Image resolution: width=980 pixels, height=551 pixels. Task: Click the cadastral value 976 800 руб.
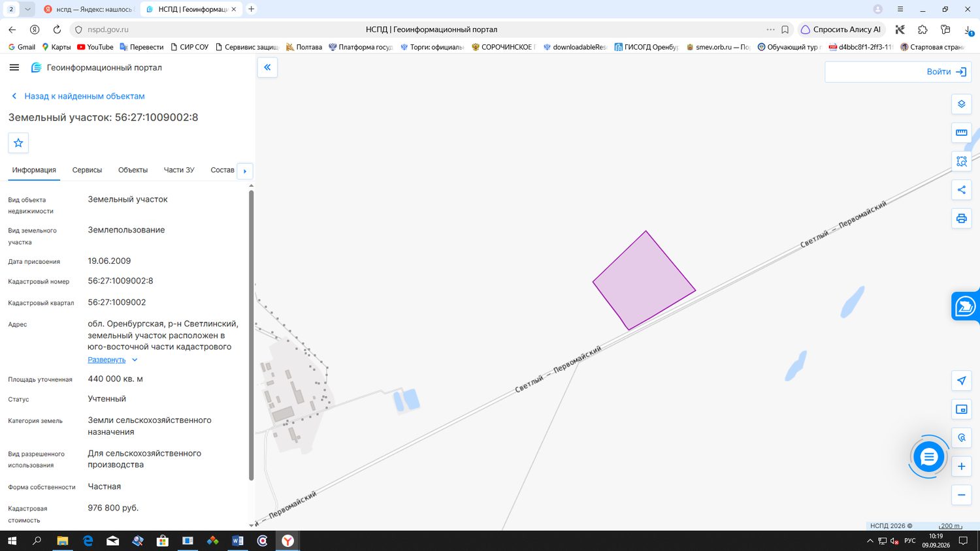113,508
